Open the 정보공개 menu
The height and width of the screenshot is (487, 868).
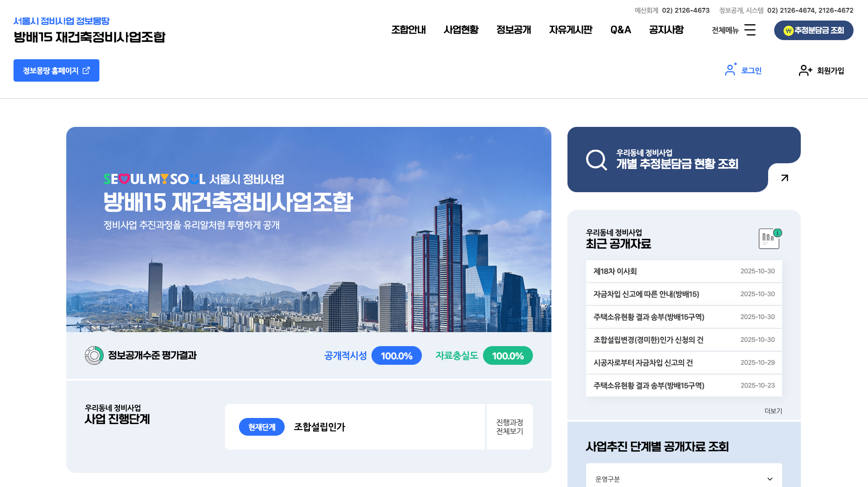click(x=514, y=30)
